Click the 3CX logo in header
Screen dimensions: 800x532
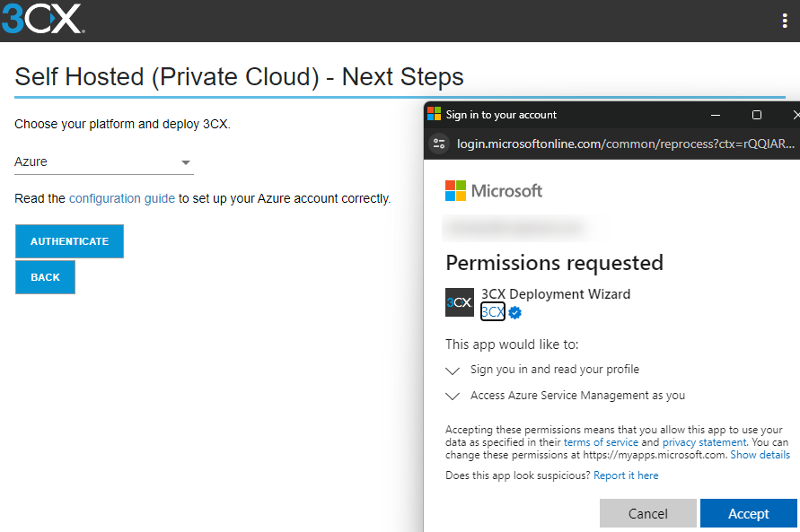pos(42,19)
